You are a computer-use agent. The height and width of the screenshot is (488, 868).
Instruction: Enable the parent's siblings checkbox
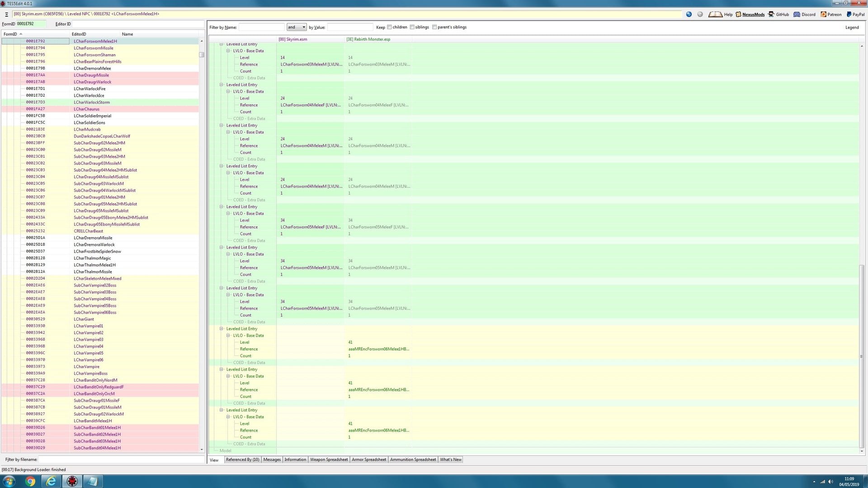coord(434,27)
